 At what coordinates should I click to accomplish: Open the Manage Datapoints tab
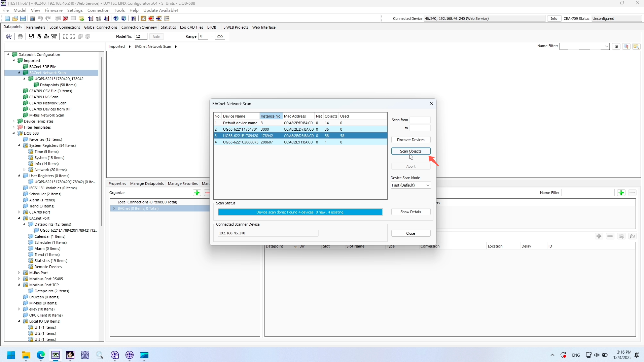[147, 184]
